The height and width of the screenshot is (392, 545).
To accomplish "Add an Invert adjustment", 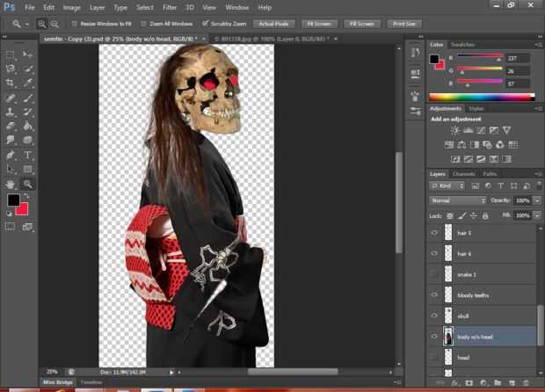I will pos(455,159).
